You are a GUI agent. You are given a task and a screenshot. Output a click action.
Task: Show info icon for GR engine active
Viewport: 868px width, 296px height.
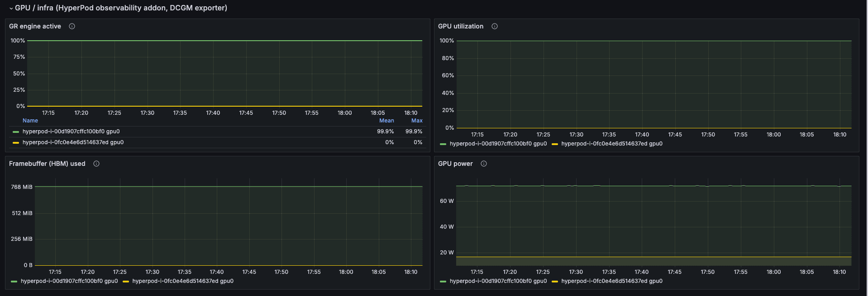coord(72,26)
